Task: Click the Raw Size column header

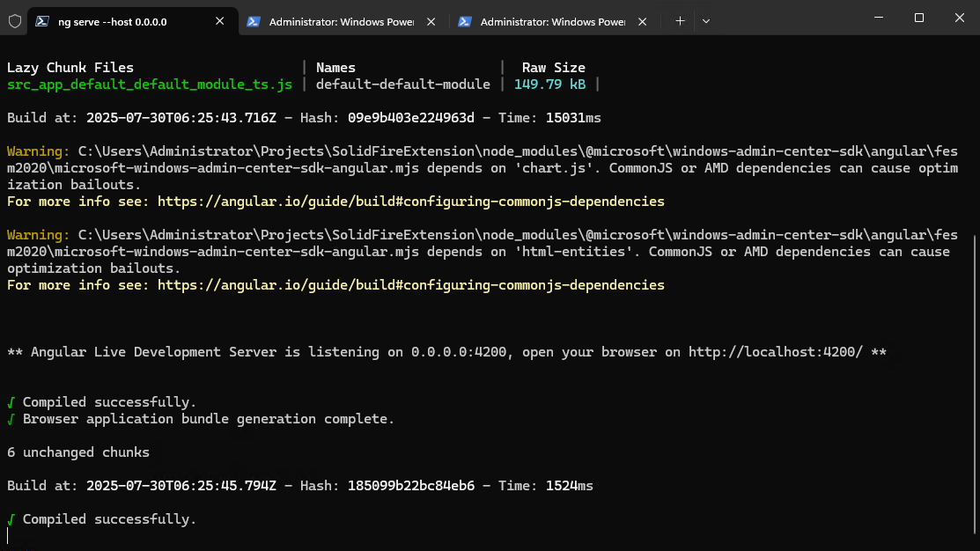Action: [x=554, y=68]
